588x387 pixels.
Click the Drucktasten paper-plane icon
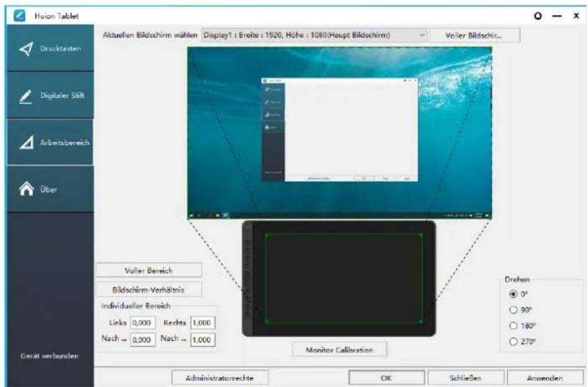click(27, 49)
